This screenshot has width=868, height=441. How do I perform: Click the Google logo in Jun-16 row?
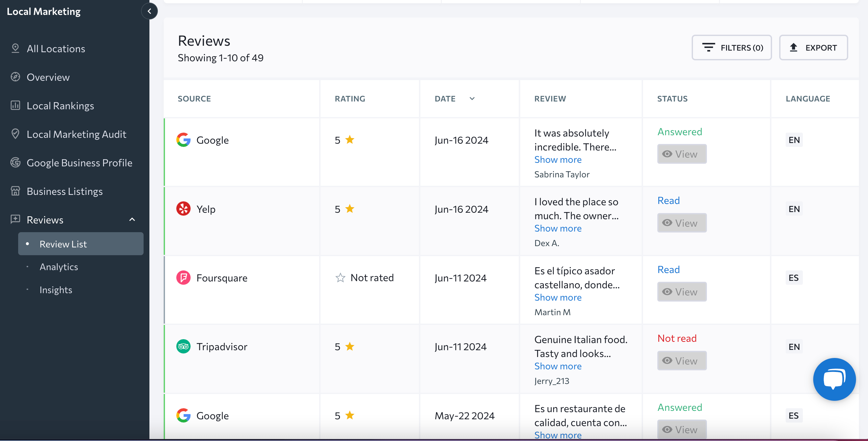183,140
